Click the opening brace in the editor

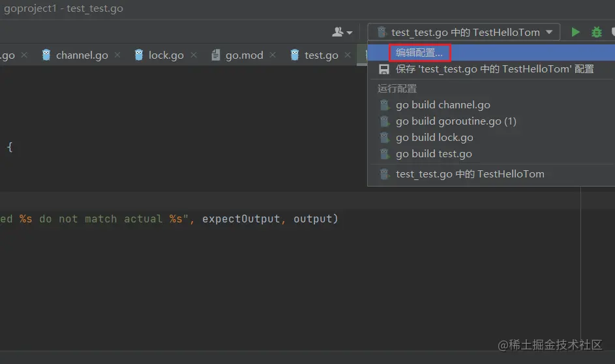(10, 147)
